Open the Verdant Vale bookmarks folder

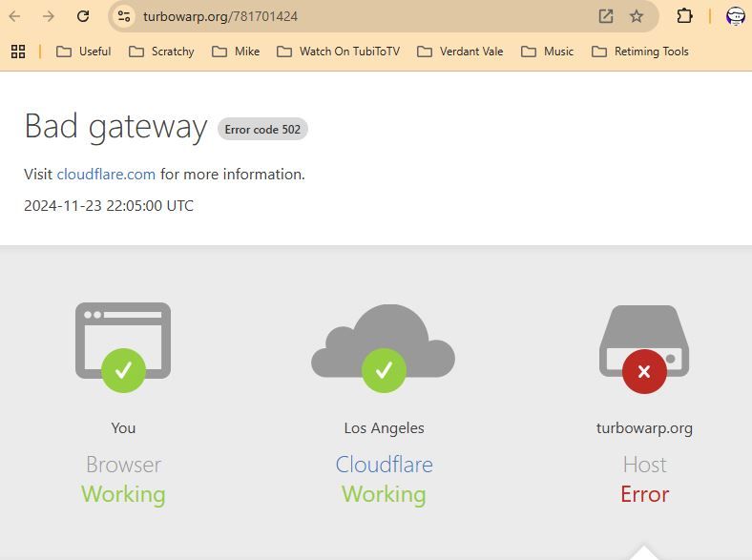click(x=460, y=52)
